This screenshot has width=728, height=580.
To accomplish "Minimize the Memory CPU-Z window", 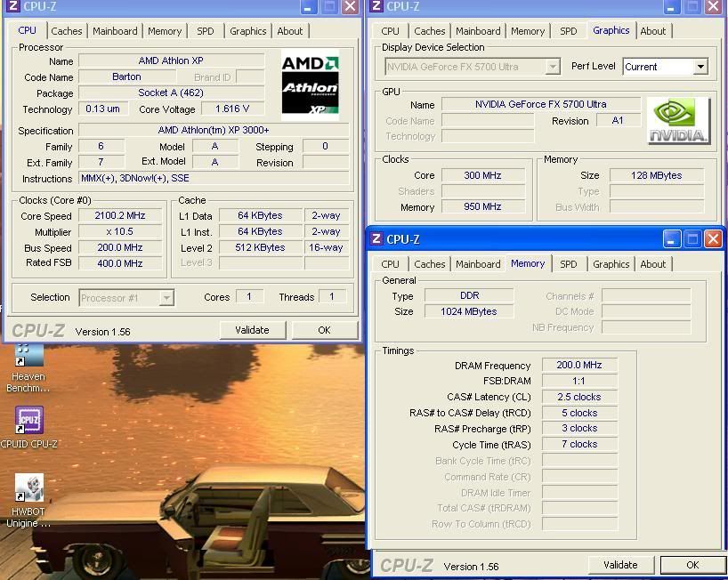I will click(671, 239).
